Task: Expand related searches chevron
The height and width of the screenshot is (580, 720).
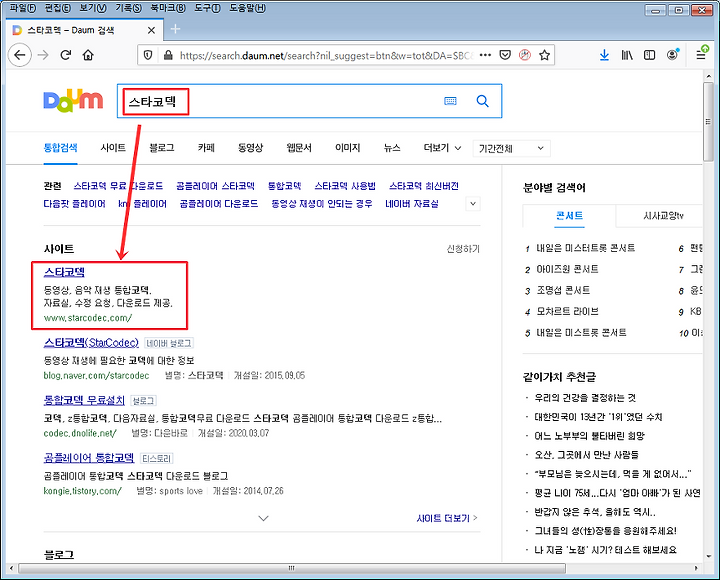Action: pos(473,203)
